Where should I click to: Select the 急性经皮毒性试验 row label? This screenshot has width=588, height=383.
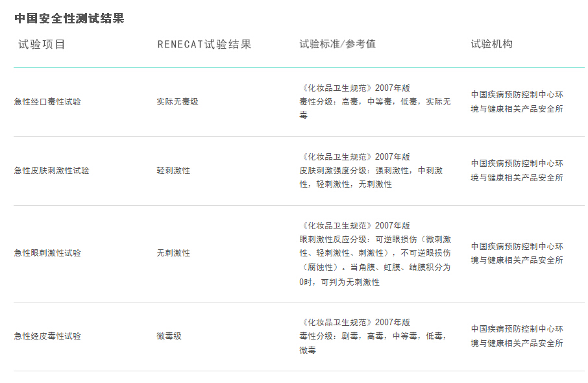(48, 336)
